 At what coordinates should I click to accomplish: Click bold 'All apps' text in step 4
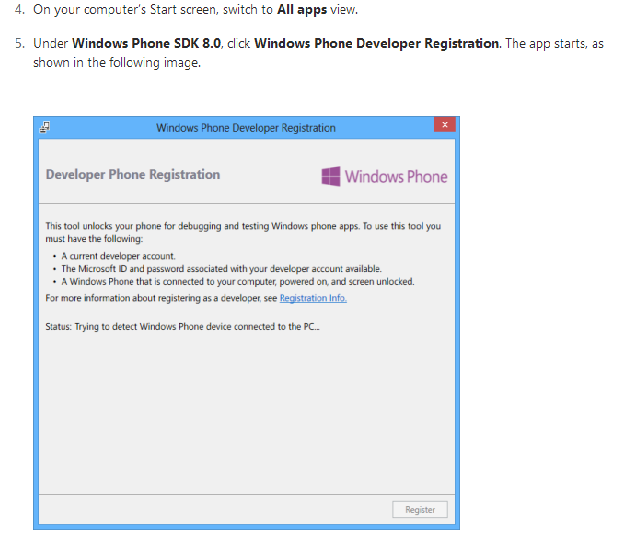click(302, 9)
